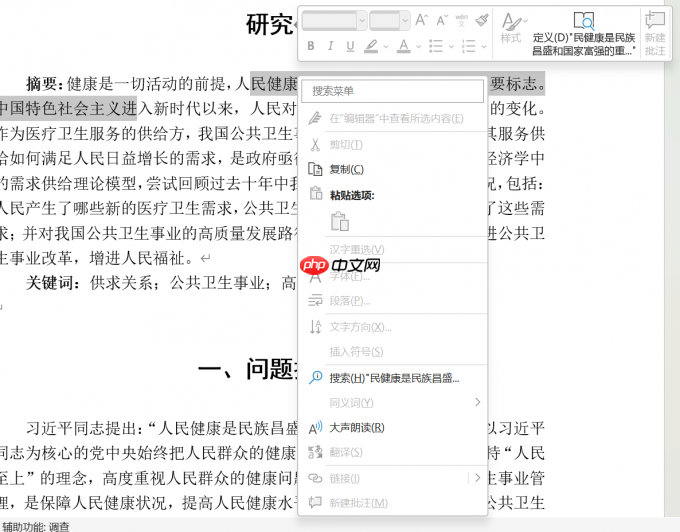Choose 复制(C) from the context menu

(392, 169)
